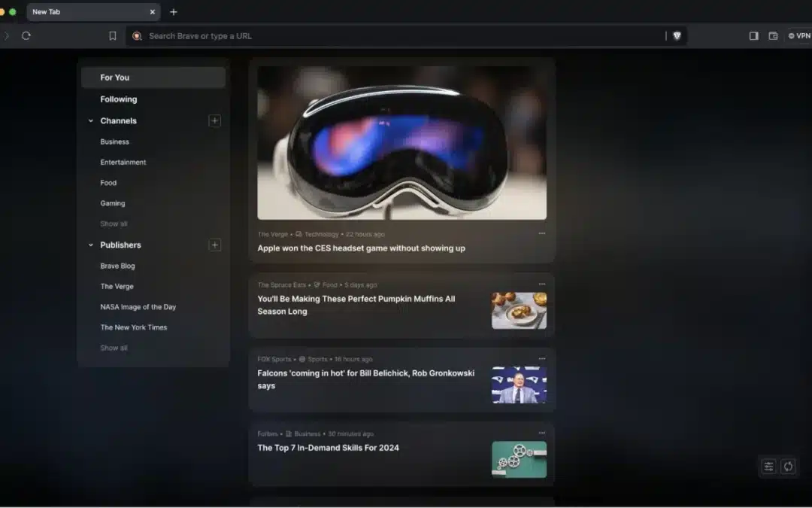The width and height of the screenshot is (812, 508).
Task: Open the Apple CES headset article headline
Action: [361, 248]
